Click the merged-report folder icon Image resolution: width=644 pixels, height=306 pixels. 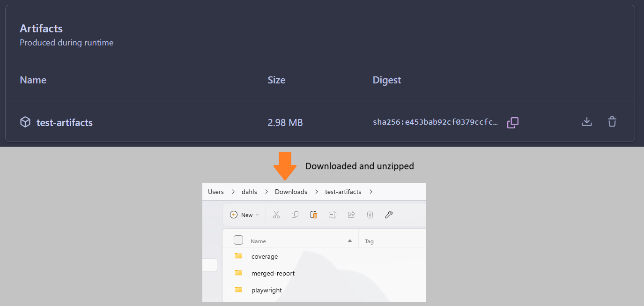click(238, 273)
